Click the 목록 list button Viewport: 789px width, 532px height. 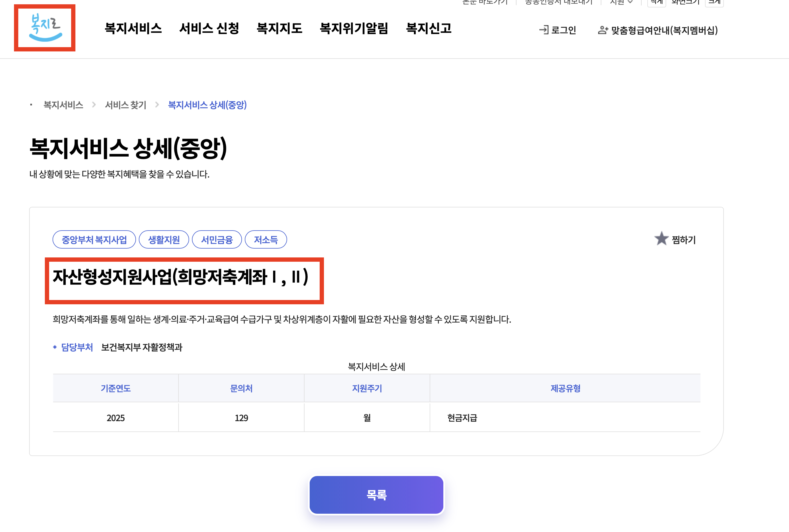(376, 495)
